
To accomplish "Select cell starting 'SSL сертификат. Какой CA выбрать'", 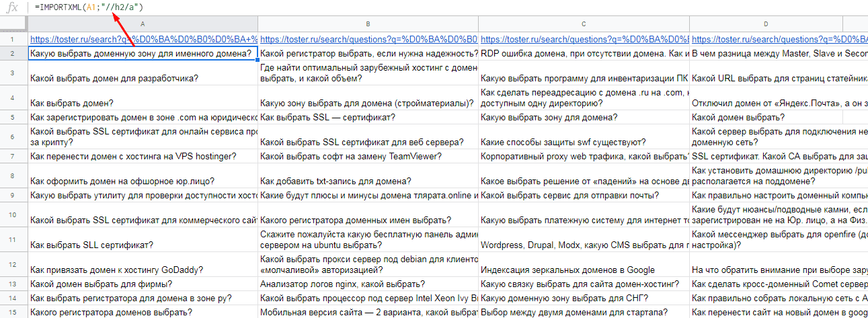I will [779, 157].
